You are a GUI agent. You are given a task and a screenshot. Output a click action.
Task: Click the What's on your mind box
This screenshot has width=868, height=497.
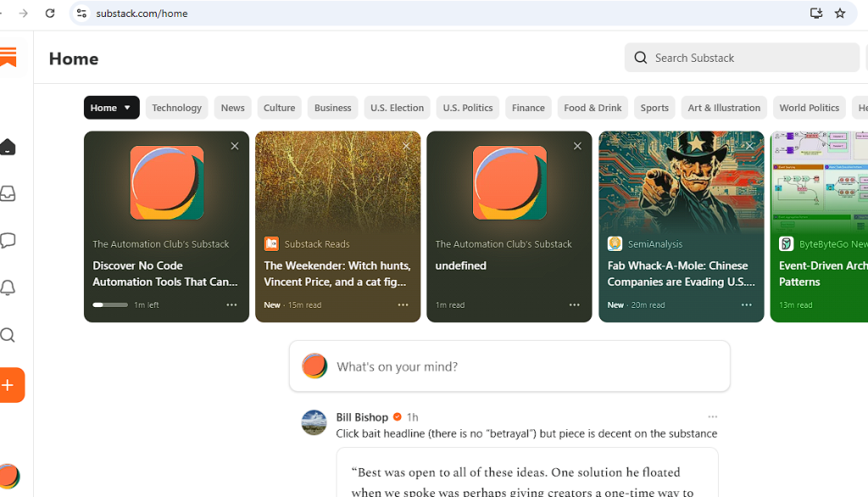pyautogui.click(x=509, y=366)
